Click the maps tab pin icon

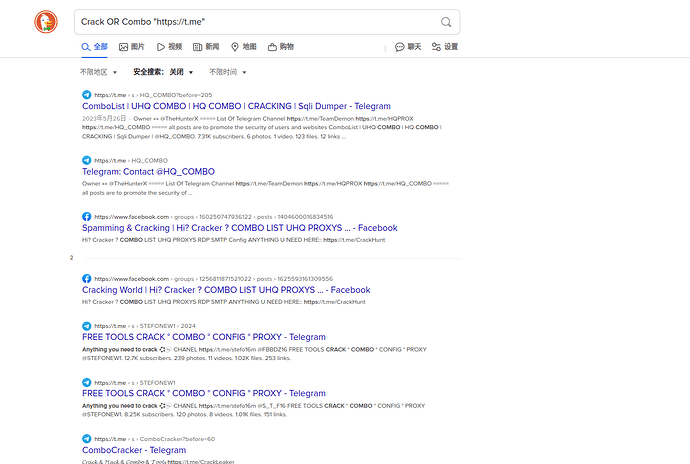235,47
